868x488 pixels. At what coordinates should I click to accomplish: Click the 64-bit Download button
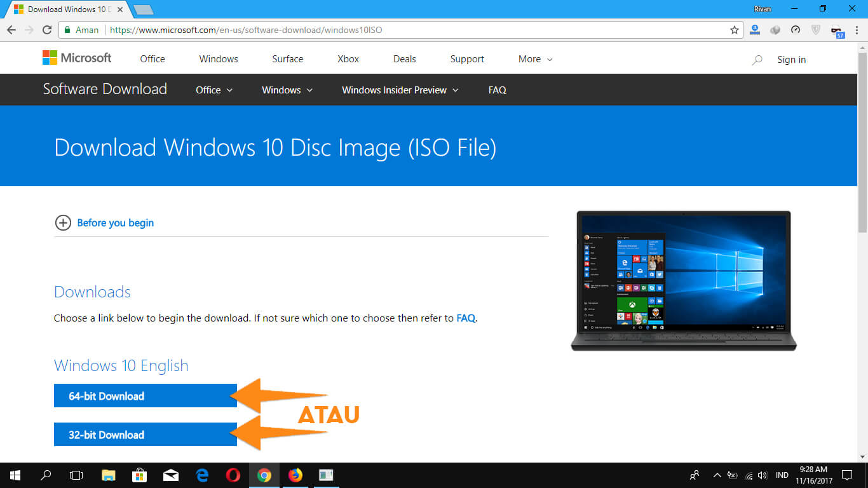(x=146, y=396)
